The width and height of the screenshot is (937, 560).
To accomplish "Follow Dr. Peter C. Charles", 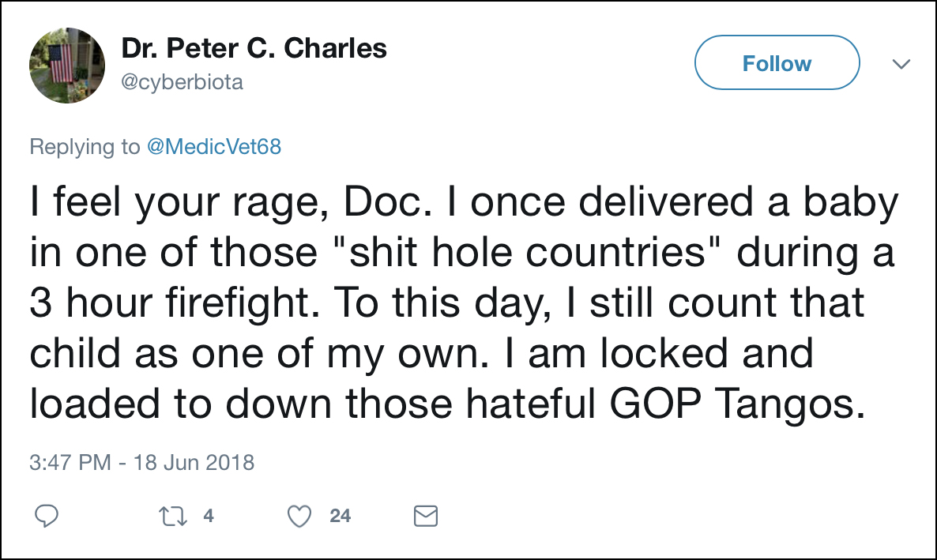I will coord(777,64).
